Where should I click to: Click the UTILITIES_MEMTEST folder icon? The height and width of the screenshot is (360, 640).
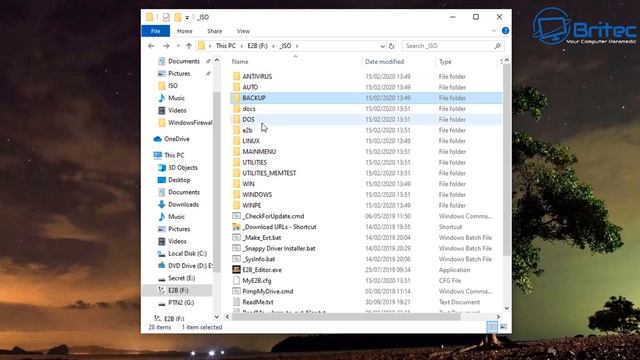236,173
